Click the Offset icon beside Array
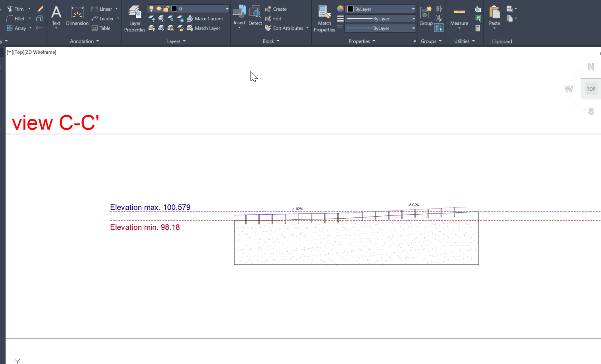 (x=39, y=28)
